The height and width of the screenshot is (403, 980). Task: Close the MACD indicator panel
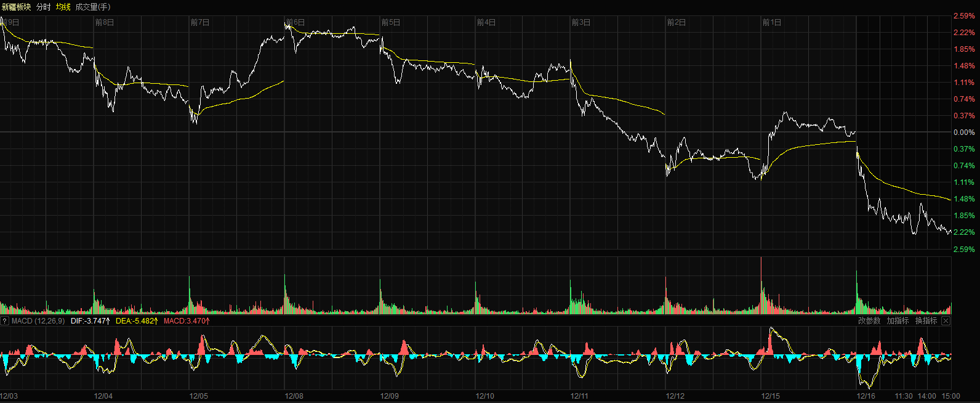(946, 321)
